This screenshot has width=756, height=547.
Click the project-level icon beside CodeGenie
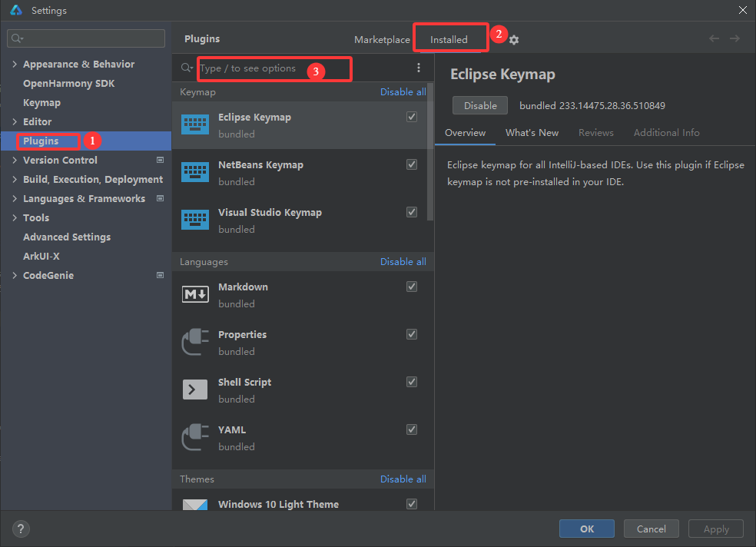160,275
